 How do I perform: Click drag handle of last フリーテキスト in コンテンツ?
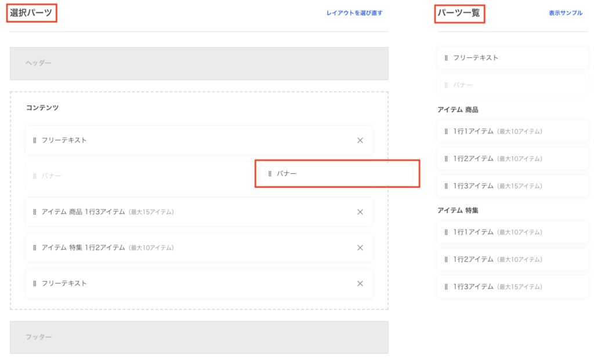coord(35,283)
